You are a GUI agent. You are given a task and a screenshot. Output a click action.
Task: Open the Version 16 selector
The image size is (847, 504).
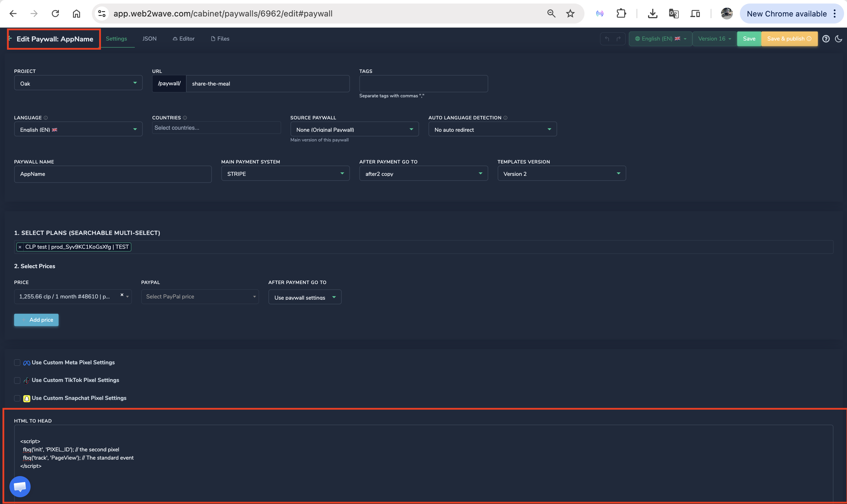click(x=715, y=39)
